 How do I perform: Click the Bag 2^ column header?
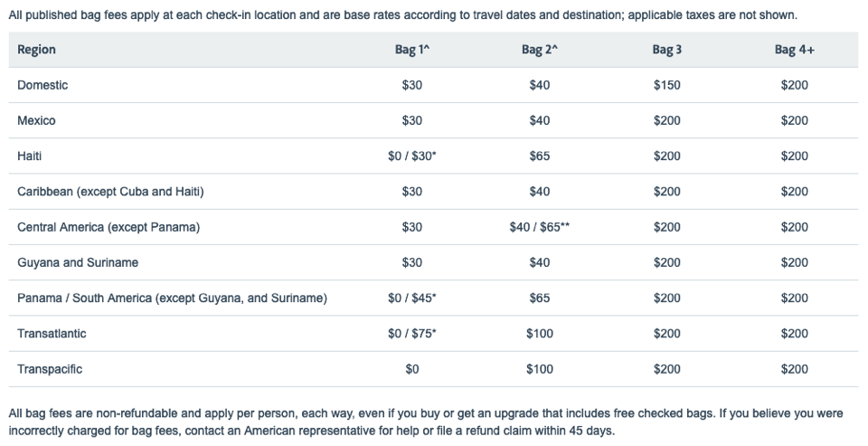pos(540,50)
